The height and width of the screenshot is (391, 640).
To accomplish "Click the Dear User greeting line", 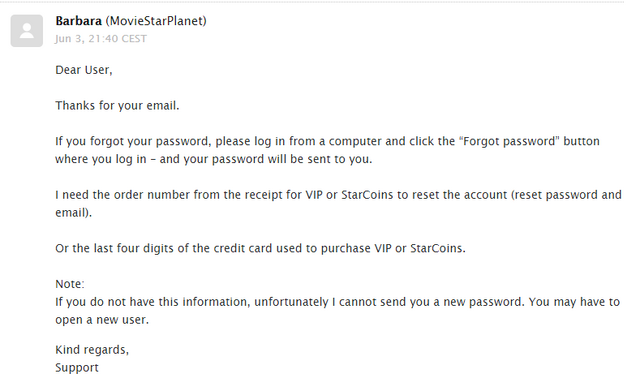I will pos(84,70).
